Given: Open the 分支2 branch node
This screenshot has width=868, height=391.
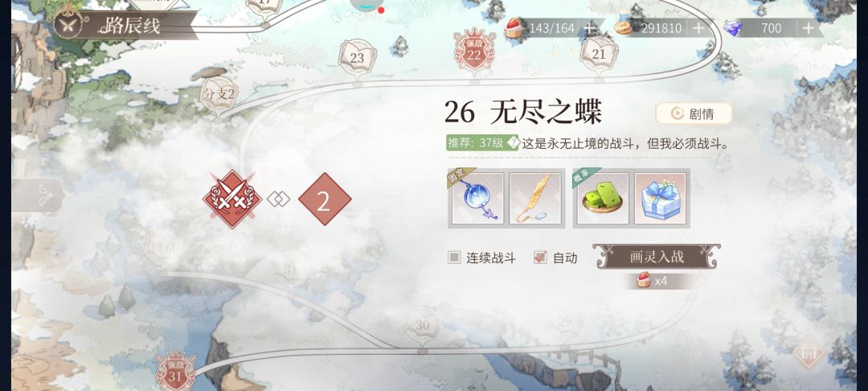Looking at the screenshot, I should tap(219, 94).
